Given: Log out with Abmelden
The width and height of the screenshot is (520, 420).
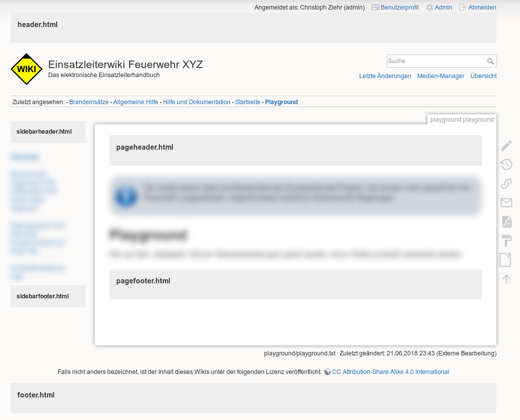Looking at the screenshot, I should (482, 8).
